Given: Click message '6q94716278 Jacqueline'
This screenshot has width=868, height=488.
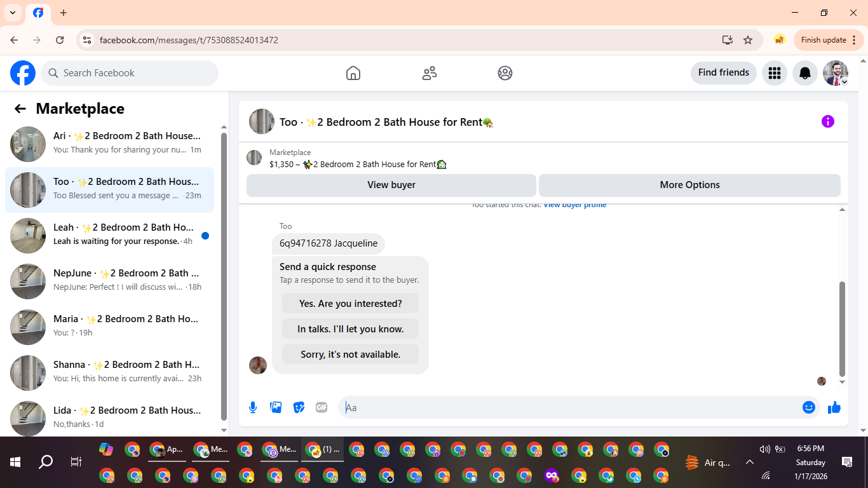Looking at the screenshot, I should [329, 243].
